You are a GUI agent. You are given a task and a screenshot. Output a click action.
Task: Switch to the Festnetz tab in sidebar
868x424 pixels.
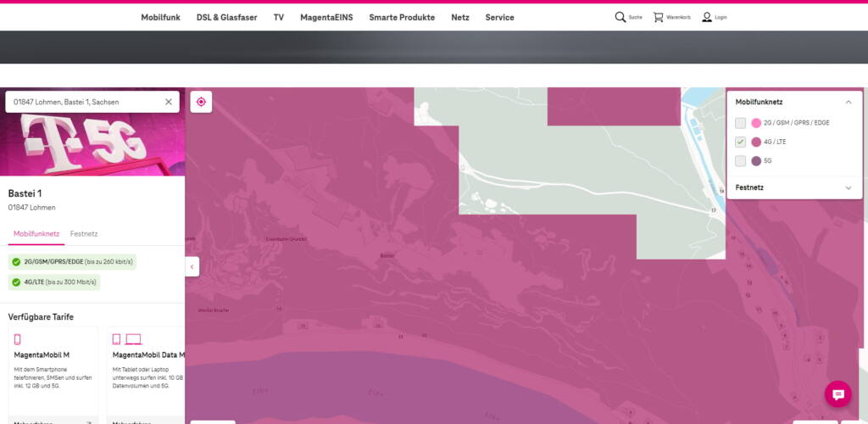pos(84,234)
